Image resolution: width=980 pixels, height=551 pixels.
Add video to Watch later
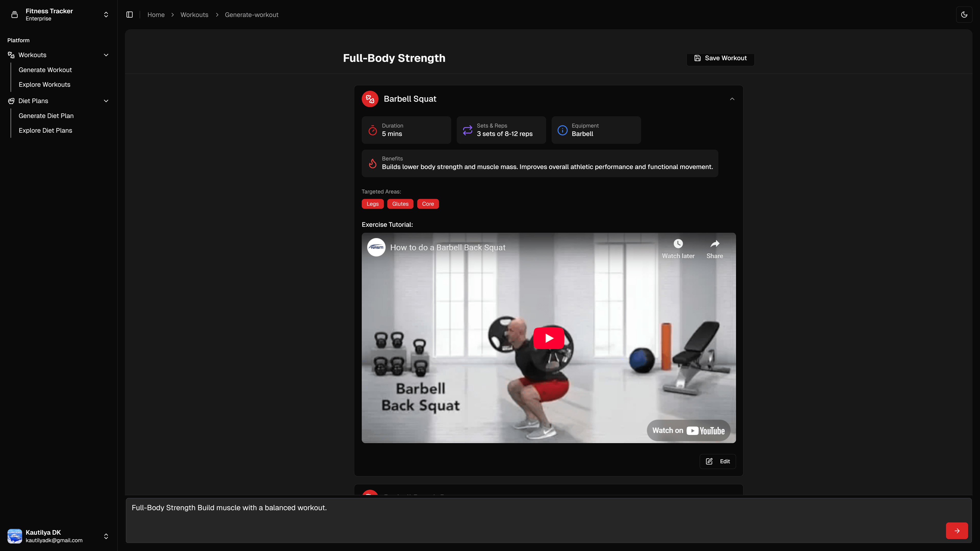678,249
